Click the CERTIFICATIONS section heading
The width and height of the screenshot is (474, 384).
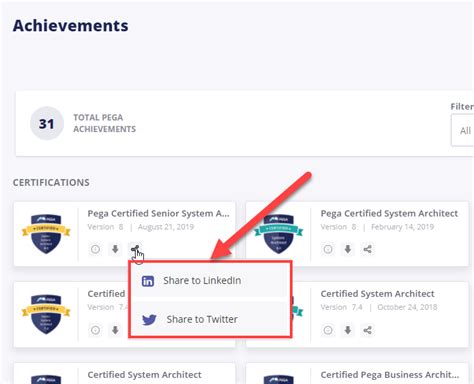[x=51, y=182]
